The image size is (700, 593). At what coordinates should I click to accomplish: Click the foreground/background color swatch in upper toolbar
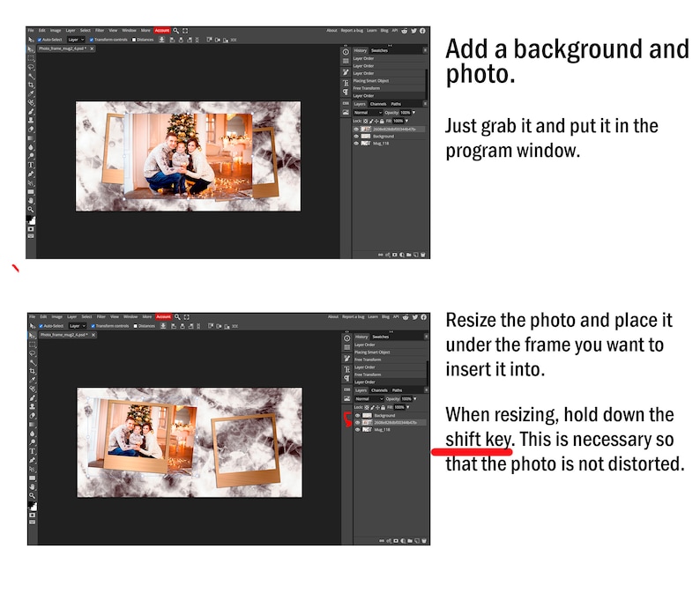[x=31, y=219]
